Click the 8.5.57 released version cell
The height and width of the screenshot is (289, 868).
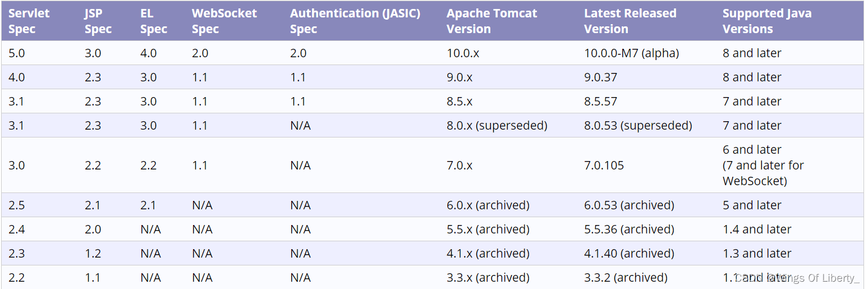click(600, 102)
